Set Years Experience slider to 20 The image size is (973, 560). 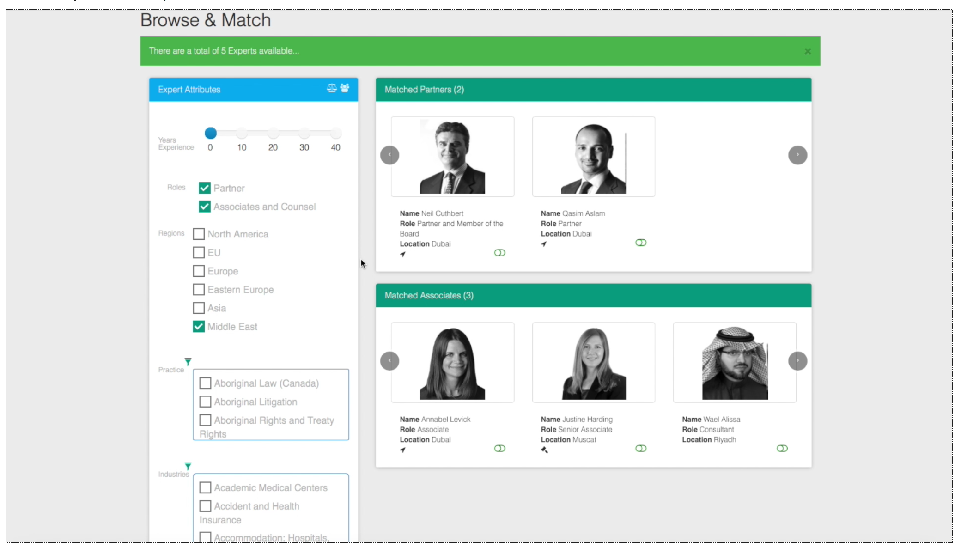[x=273, y=134]
